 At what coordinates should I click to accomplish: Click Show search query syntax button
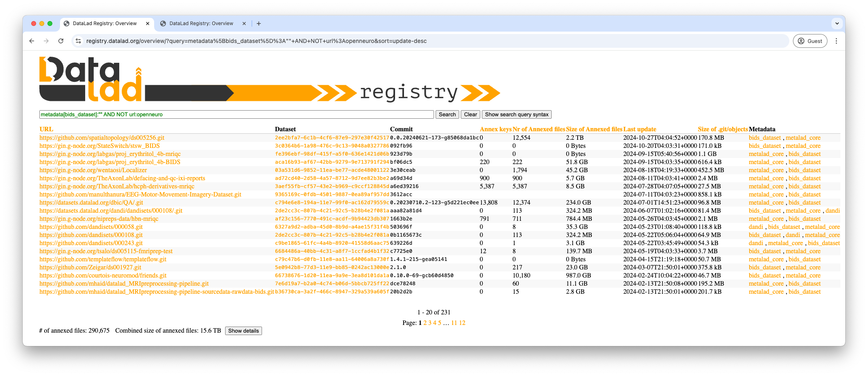(517, 115)
